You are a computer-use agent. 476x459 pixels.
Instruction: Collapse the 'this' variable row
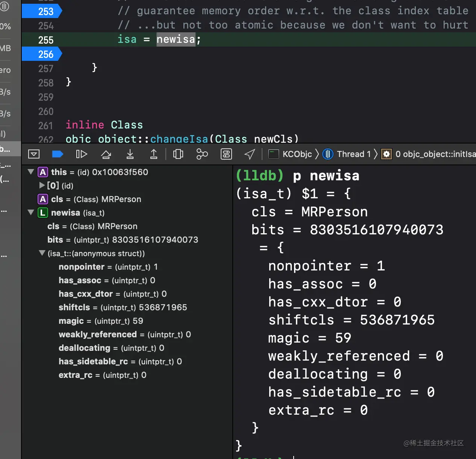(x=31, y=172)
